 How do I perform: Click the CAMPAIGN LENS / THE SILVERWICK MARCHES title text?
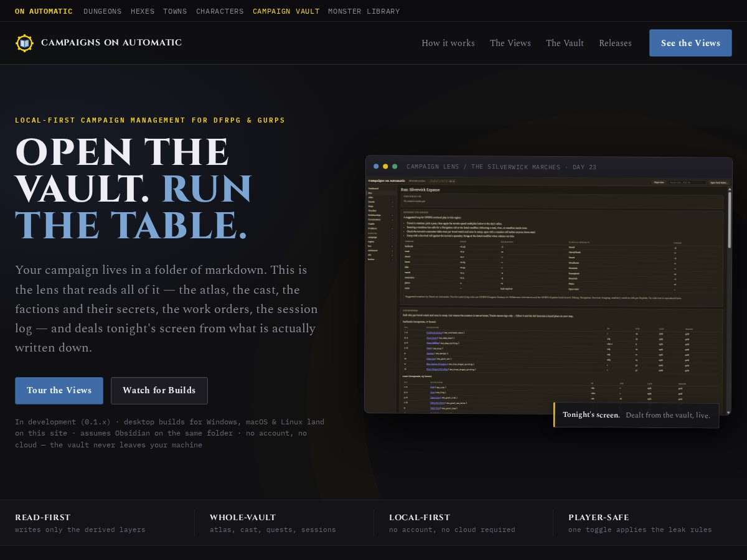coord(501,167)
